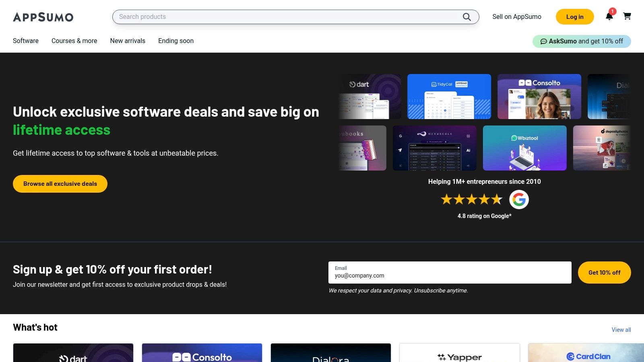Click the AppSumo logo

pyautogui.click(x=43, y=17)
